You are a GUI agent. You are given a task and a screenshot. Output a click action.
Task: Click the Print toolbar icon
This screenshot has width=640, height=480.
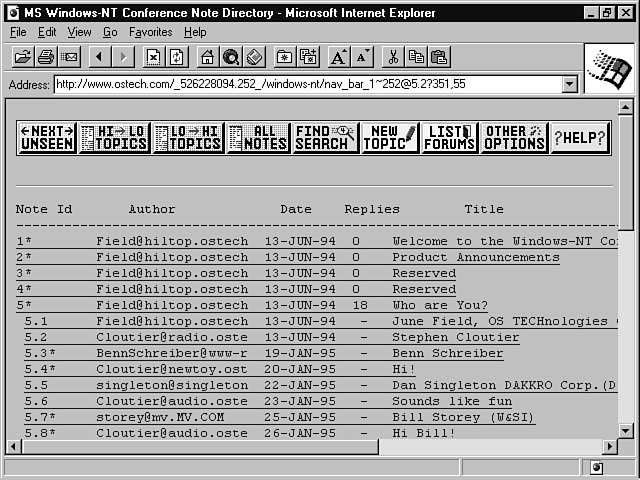pyautogui.click(x=46, y=57)
